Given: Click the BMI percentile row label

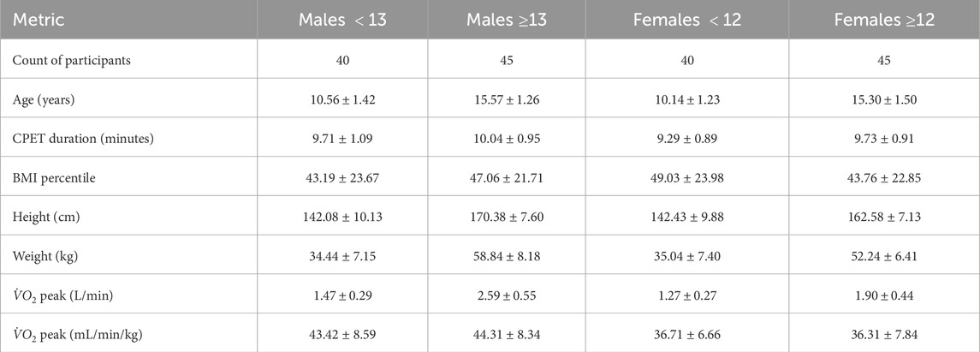Looking at the screenshot, I should [x=51, y=177].
